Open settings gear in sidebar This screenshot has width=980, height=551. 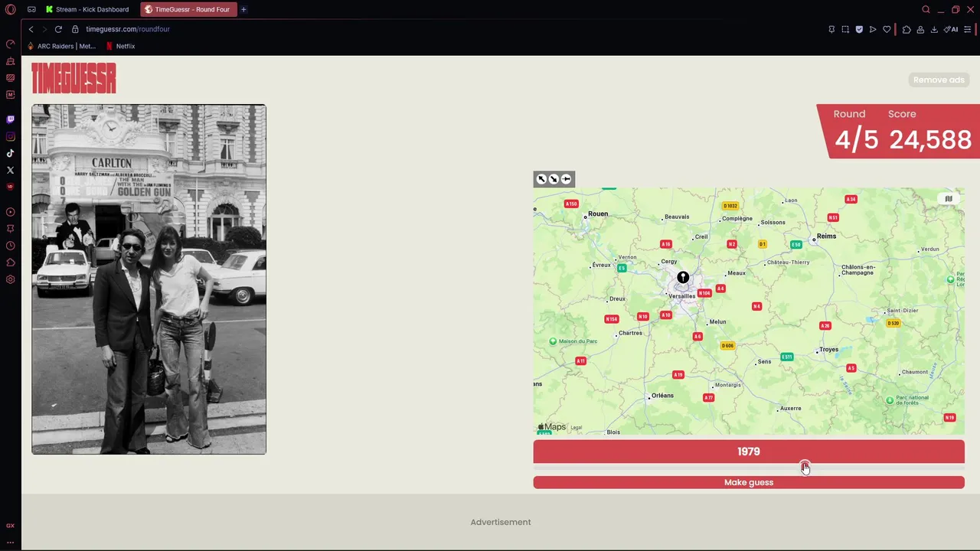click(10, 279)
